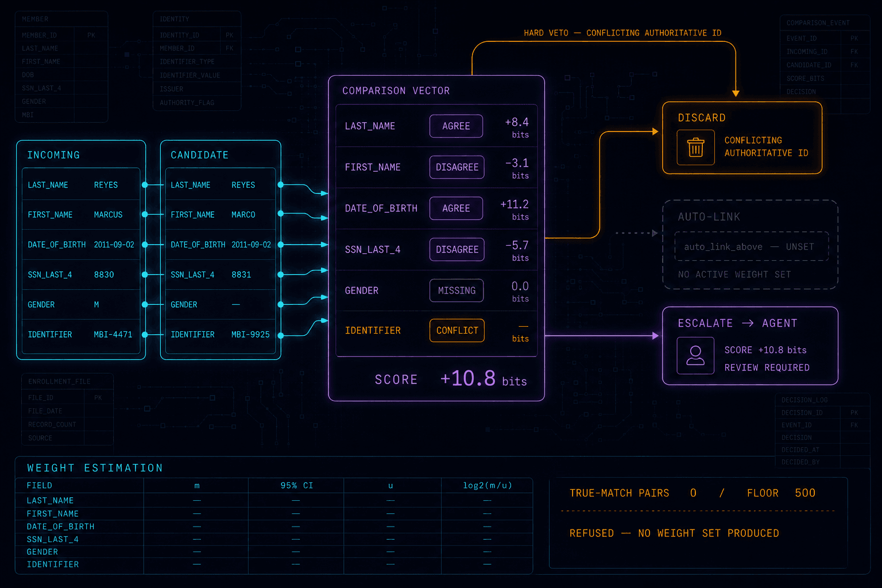Click the TRUE-MATCH PAIRS label
Viewport: 882px width, 588px height.
(619, 493)
